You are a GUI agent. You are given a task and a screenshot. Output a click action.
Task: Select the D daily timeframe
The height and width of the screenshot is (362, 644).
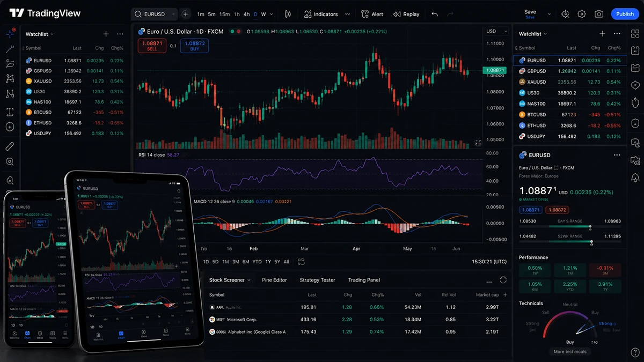coord(255,14)
